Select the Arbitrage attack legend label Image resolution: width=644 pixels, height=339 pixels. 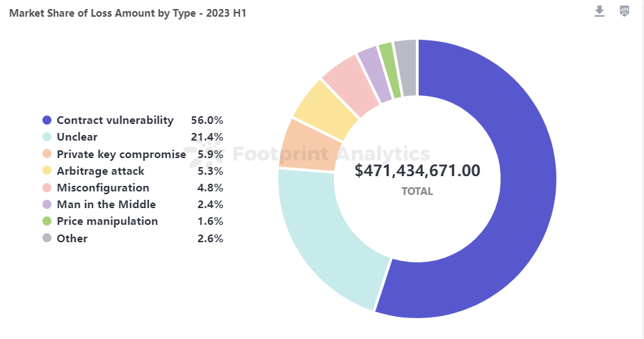pos(100,171)
